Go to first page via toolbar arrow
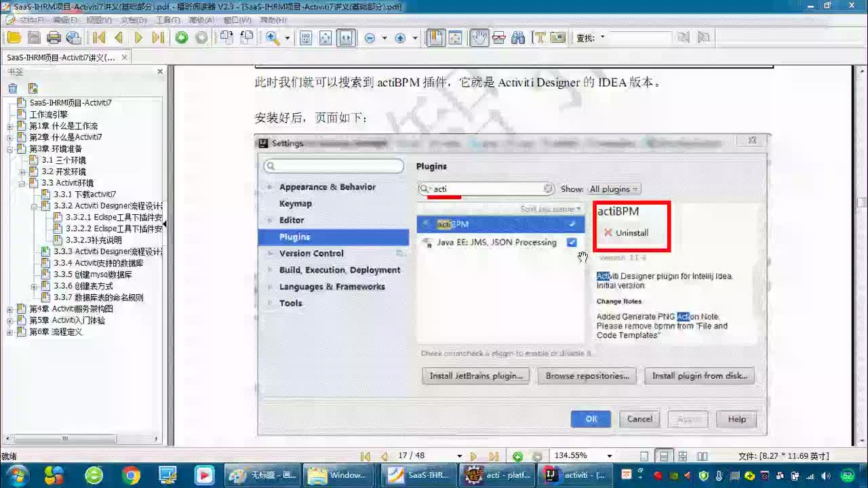The height and width of the screenshot is (488, 868). click(x=99, y=38)
